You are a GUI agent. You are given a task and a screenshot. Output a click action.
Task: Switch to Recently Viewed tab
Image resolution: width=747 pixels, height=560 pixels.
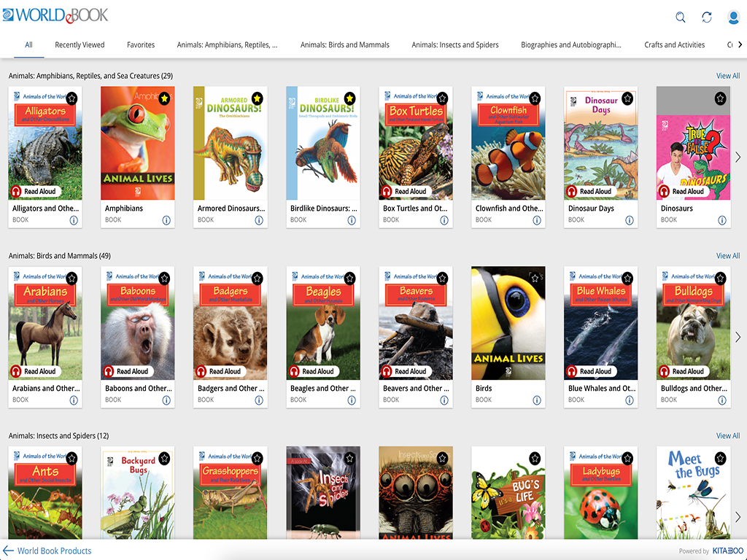coord(80,44)
